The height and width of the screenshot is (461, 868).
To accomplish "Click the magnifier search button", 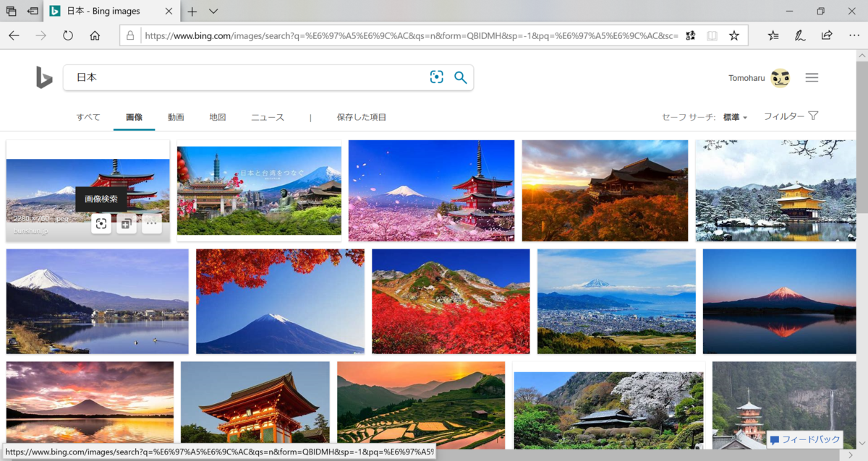I will [x=461, y=77].
